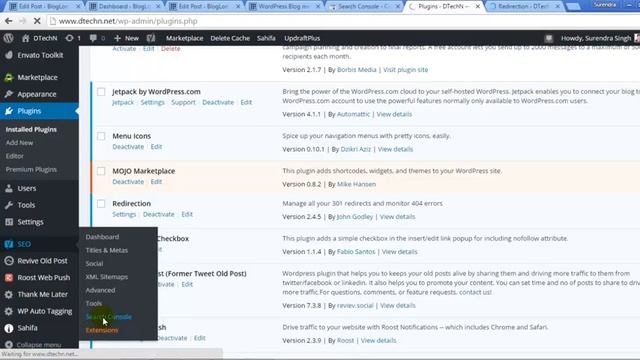The width and height of the screenshot is (640, 360).
Task: Open author link John Godley
Action: coord(355,217)
